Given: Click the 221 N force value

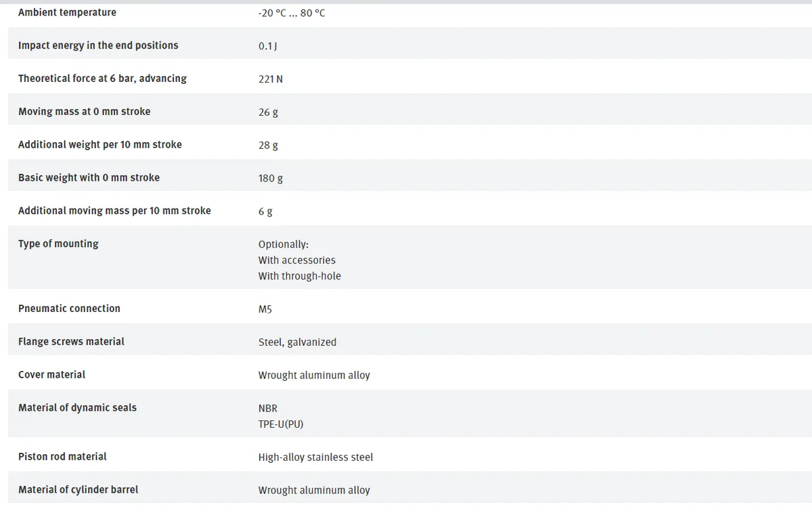Looking at the screenshot, I should click(x=271, y=79).
